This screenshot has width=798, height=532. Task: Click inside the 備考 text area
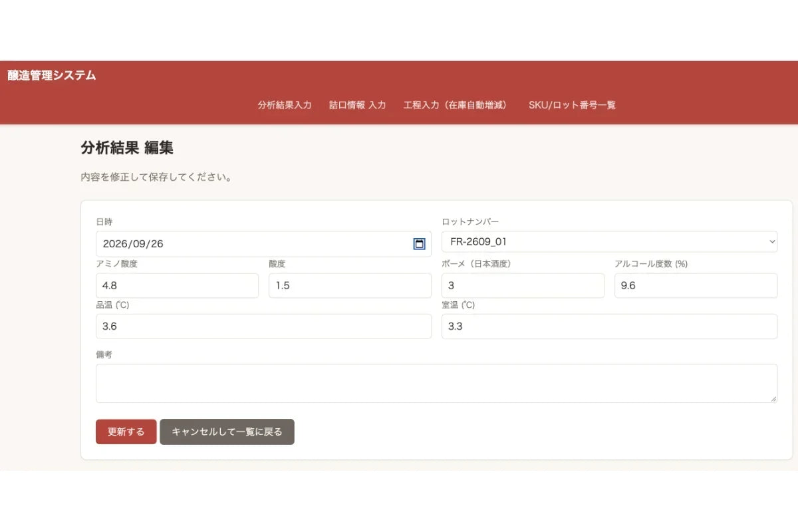(x=436, y=383)
